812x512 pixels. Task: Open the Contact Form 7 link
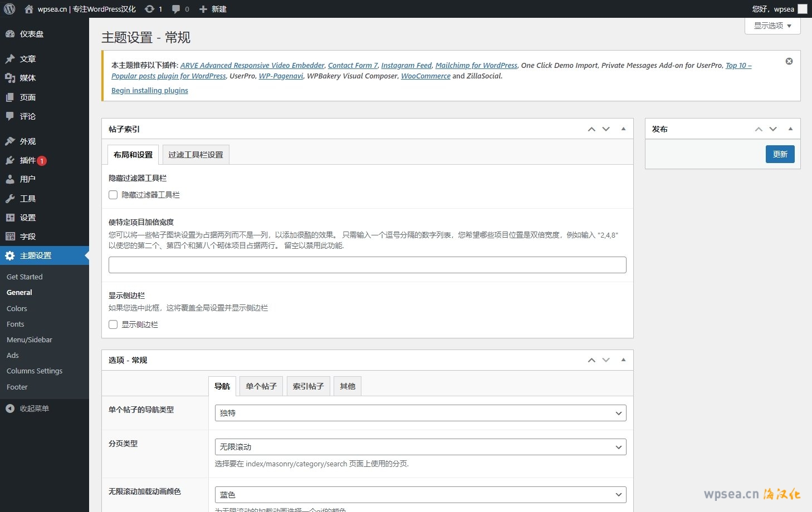tap(353, 65)
